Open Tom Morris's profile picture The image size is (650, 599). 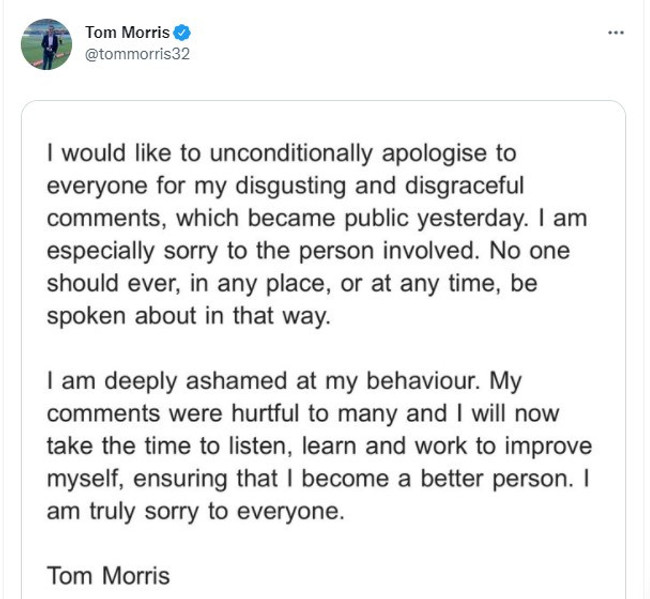46,44
